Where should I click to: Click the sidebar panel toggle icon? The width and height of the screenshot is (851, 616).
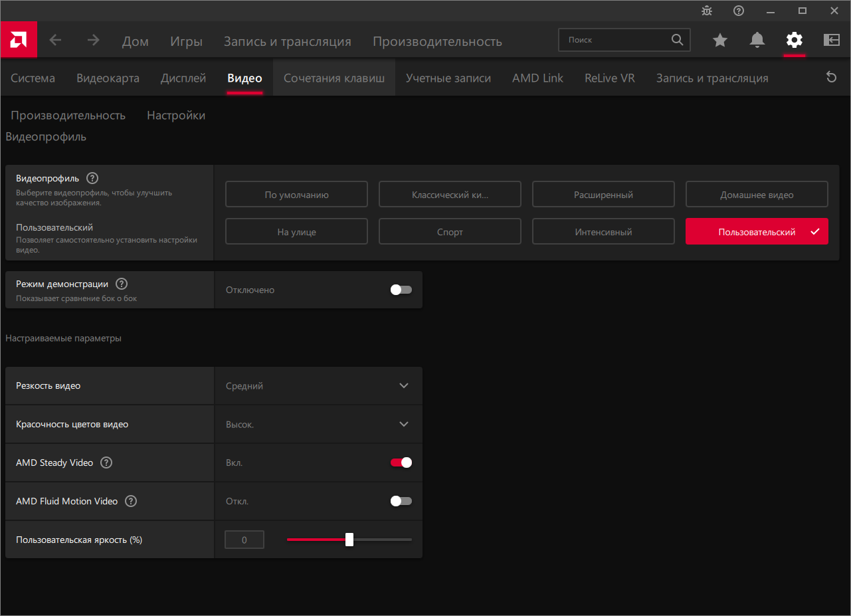coord(832,40)
